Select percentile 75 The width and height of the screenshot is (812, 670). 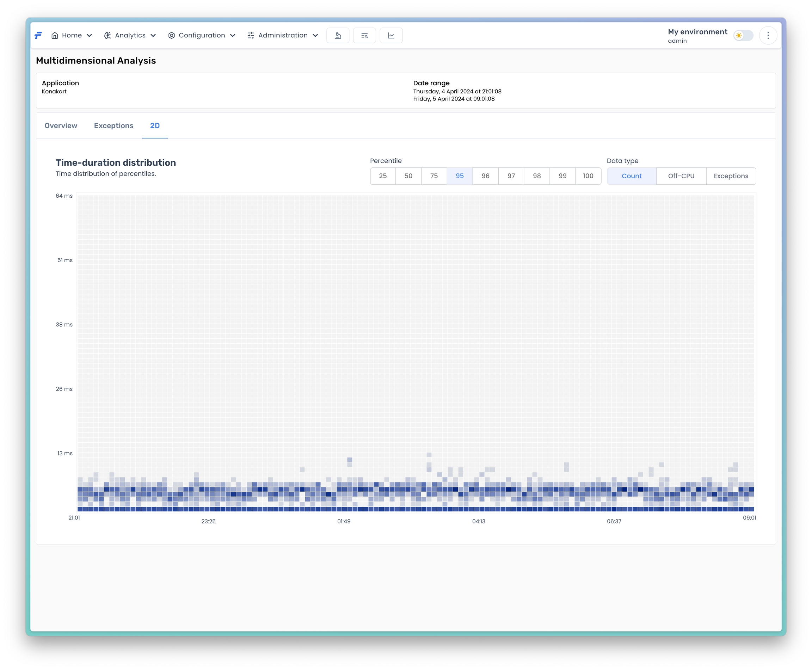tap(434, 176)
